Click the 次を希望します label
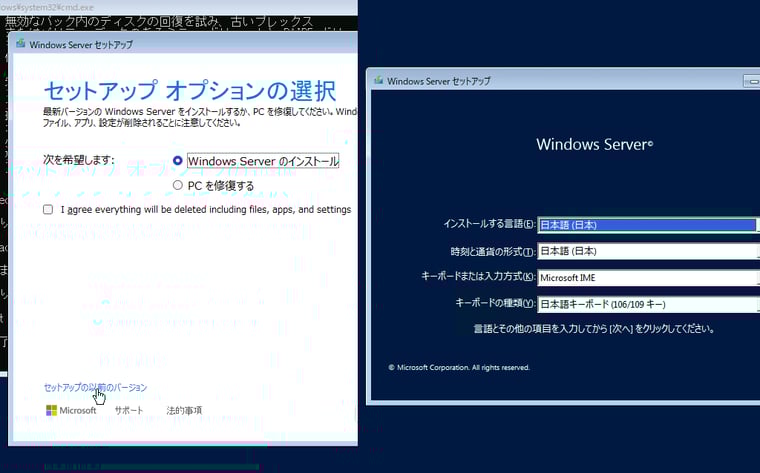The height and width of the screenshot is (473, 760). click(79, 160)
